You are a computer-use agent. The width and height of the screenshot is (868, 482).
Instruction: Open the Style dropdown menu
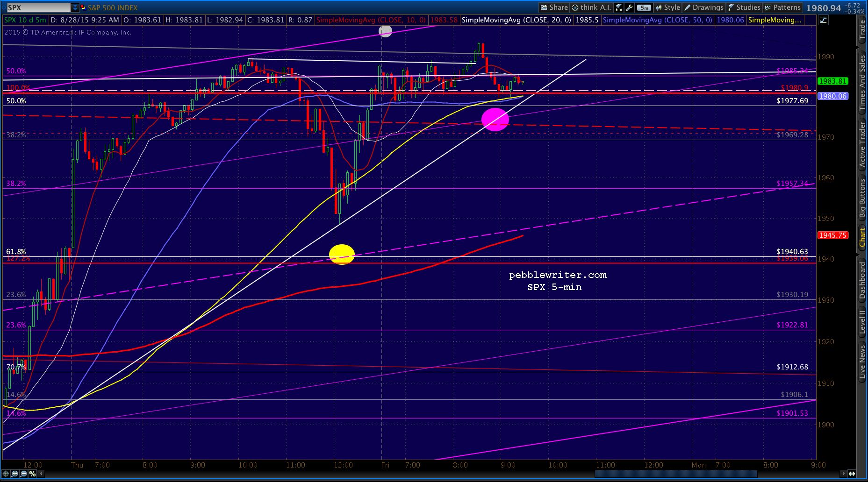coord(668,7)
